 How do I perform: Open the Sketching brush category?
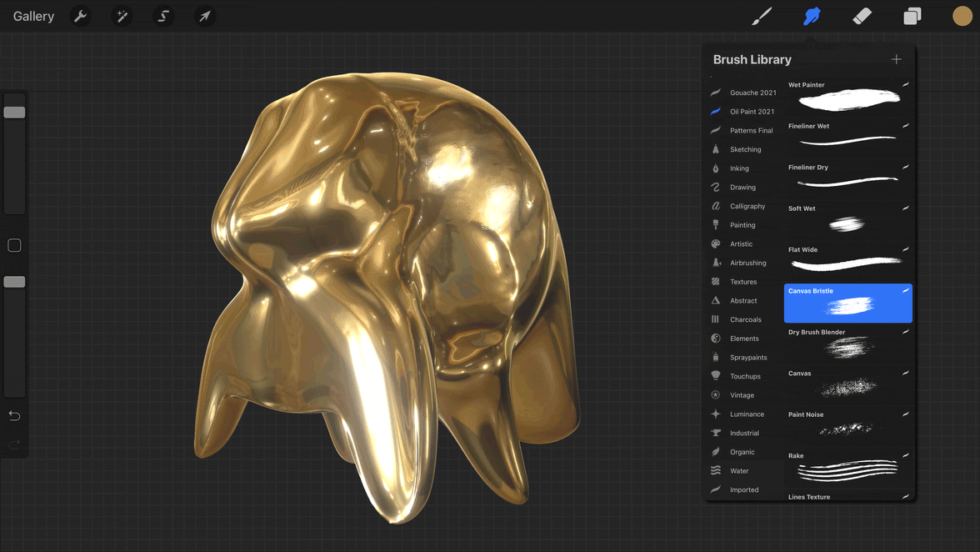click(745, 149)
